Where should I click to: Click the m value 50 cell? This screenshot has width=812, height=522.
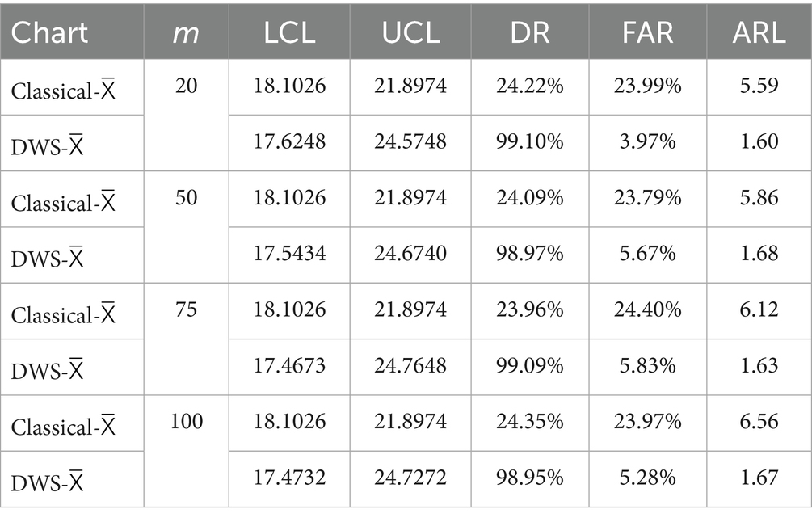[x=186, y=198]
